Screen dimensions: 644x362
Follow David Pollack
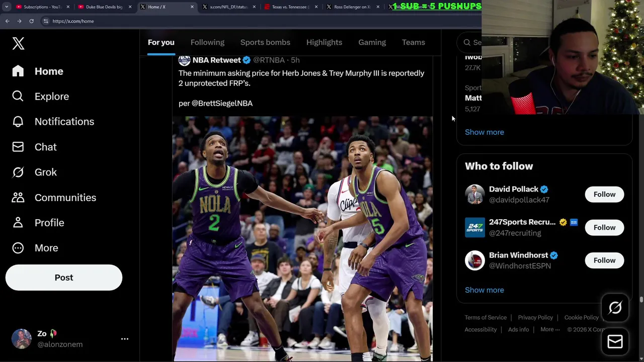(604, 194)
